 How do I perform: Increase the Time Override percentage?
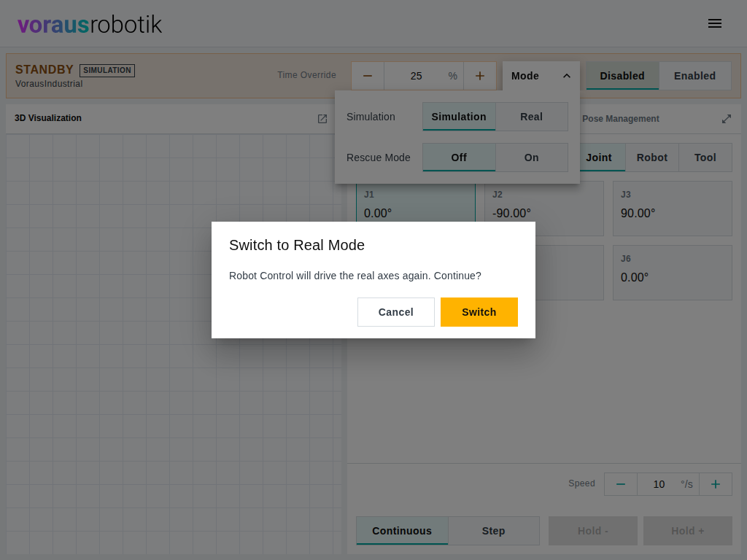pyautogui.click(x=480, y=76)
